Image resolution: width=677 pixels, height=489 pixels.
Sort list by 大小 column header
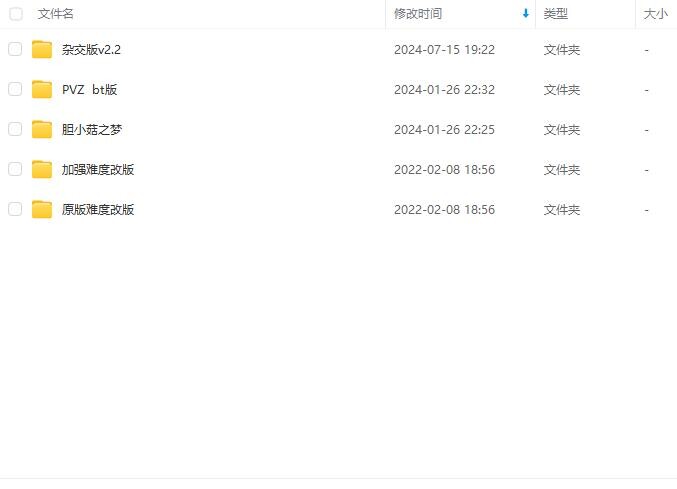tap(655, 14)
